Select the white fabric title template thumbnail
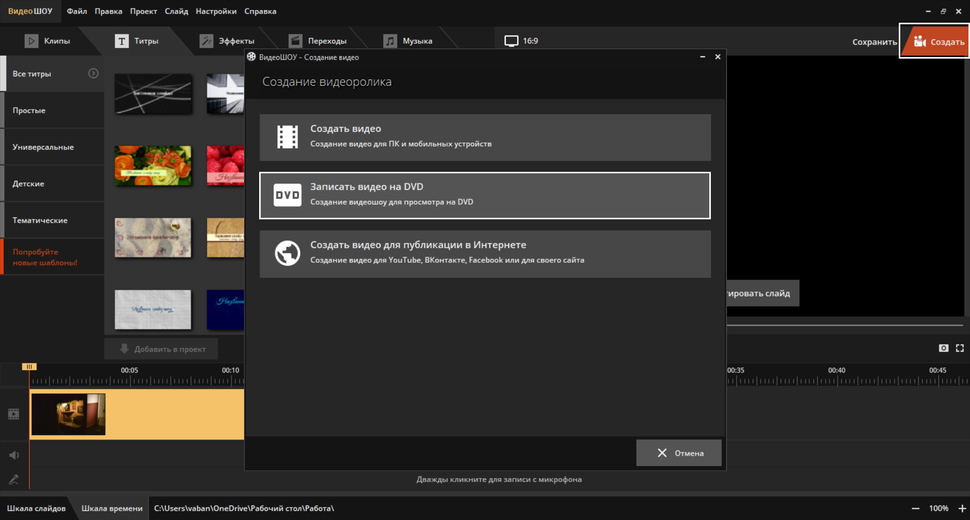The width and height of the screenshot is (970, 520). [153, 309]
